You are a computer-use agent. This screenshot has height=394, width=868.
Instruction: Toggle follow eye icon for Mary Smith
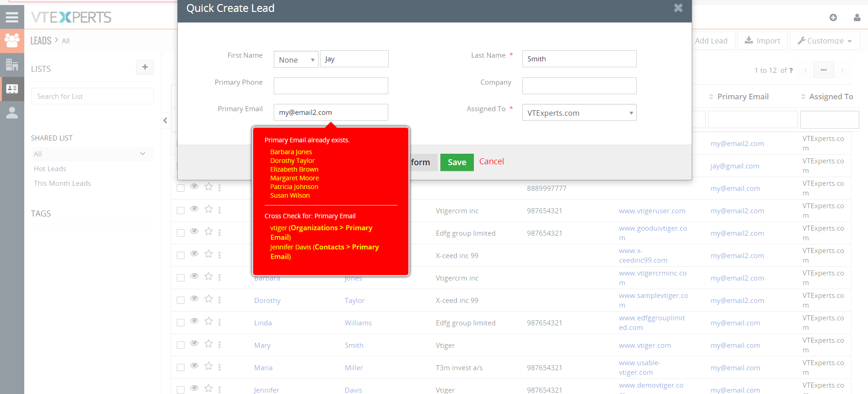pyautogui.click(x=194, y=343)
